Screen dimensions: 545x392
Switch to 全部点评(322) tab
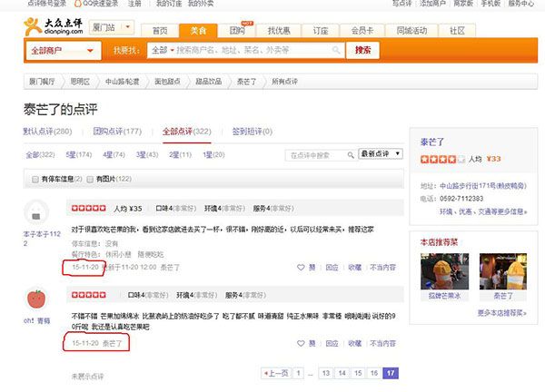point(187,132)
